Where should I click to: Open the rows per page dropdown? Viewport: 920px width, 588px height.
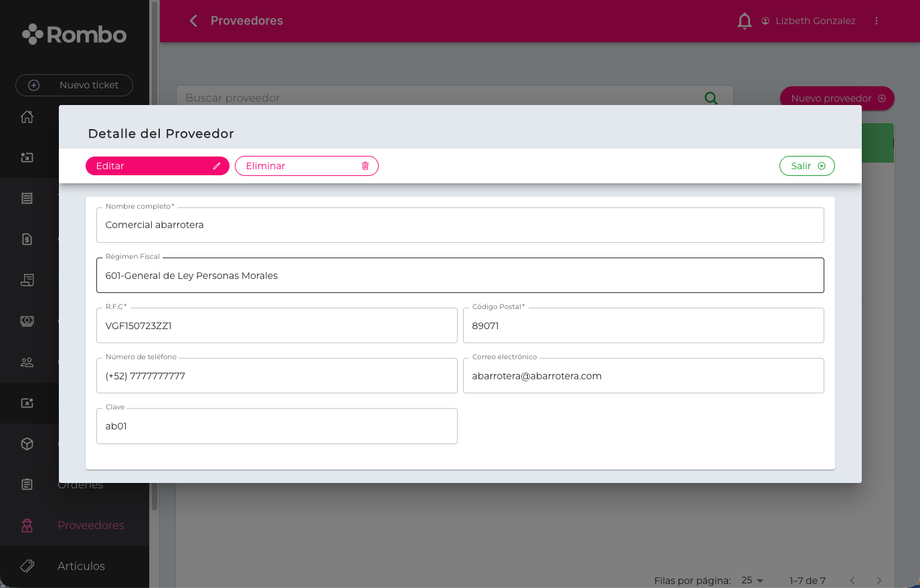click(x=752, y=581)
